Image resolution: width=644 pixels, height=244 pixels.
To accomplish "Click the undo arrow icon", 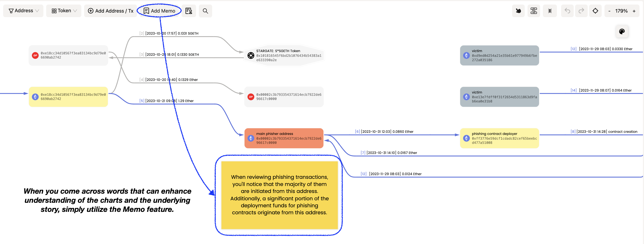I will pyautogui.click(x=567, y=11).
